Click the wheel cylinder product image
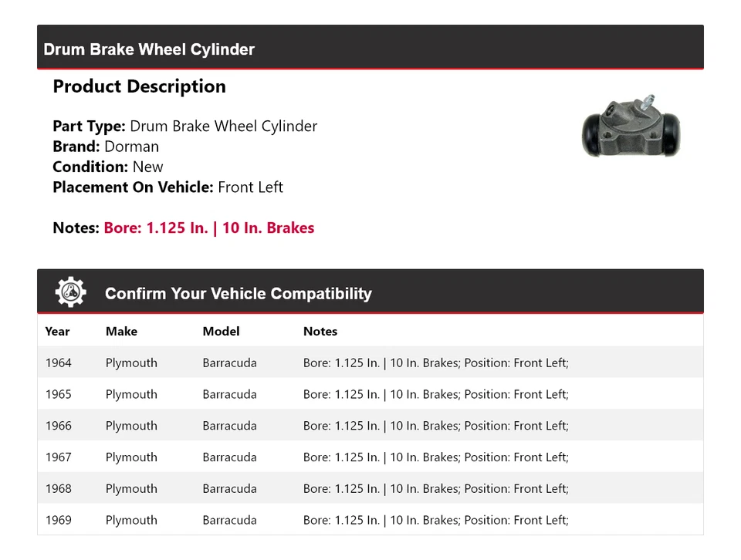741x560 pixels. (x=631, y=127)
